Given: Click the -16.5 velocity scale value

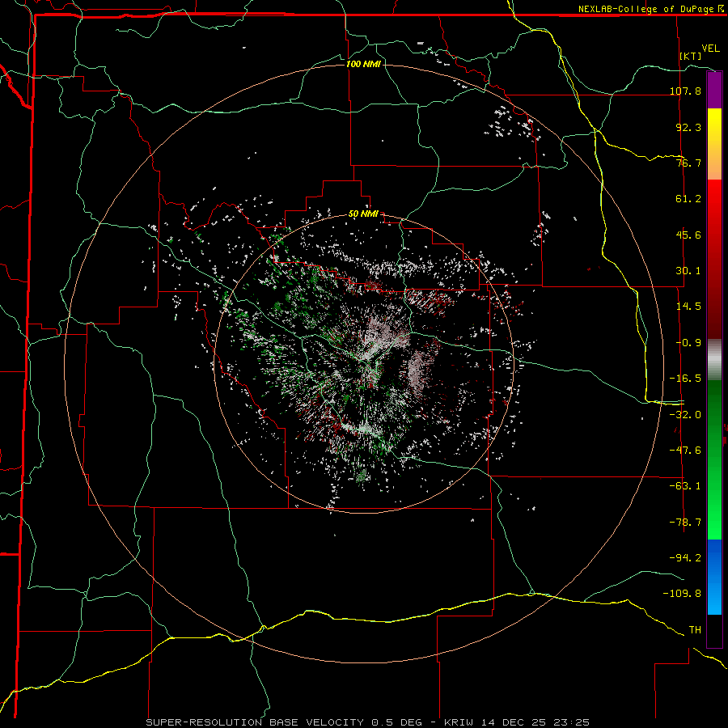Looking at the screenshot, I should (x=685, y=379).
